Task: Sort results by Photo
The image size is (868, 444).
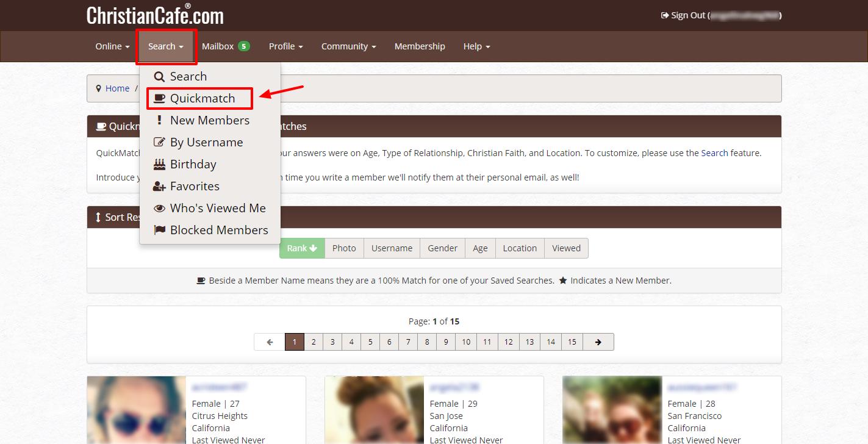Action: click(344, 248)
